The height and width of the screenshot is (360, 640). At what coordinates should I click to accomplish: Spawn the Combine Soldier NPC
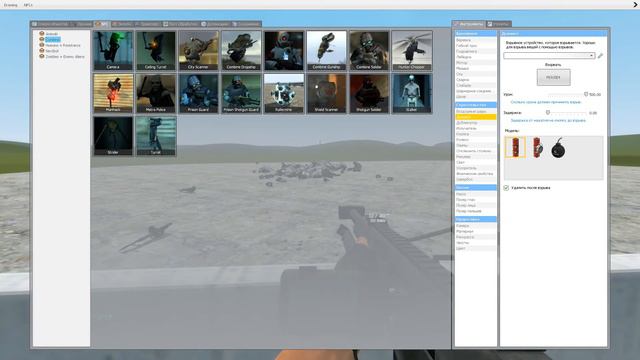369,51
